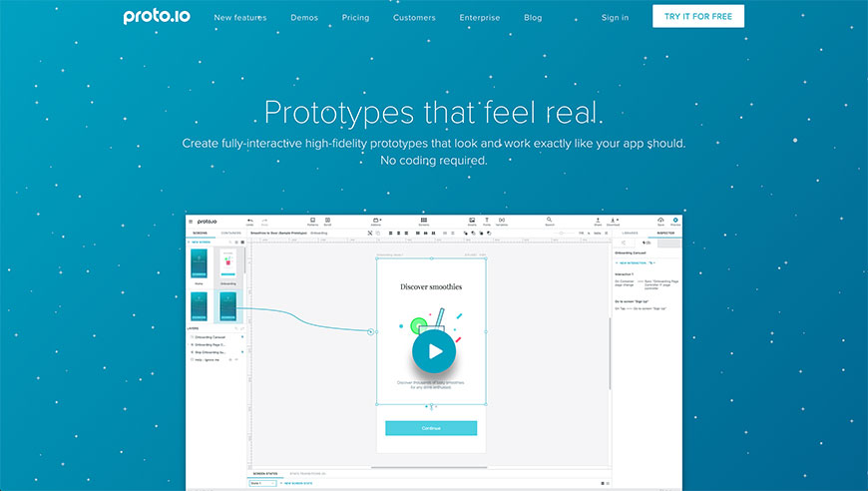
Task: Click the Save cloud icon
Action: pos(659,222)
